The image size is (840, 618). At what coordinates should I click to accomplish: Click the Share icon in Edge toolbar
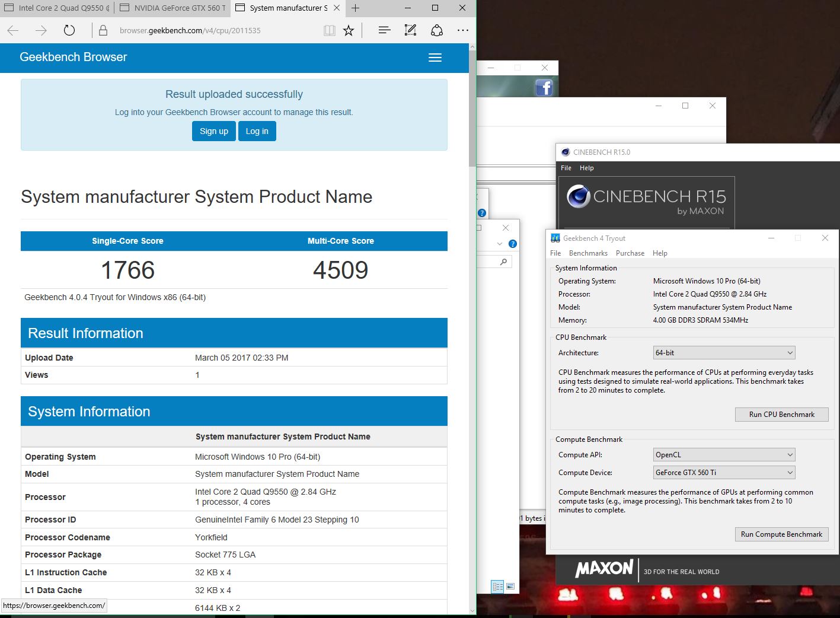coord(437,30)
